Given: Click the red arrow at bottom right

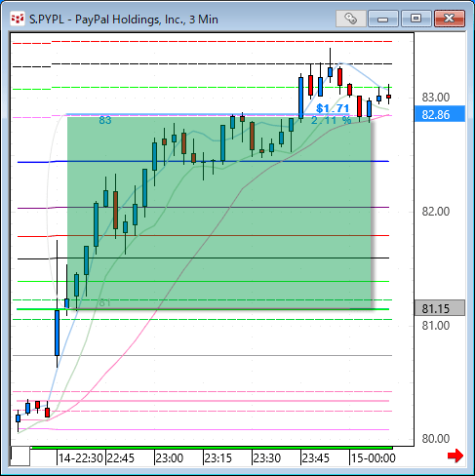Looking at the screenshot, I should 455,456.
